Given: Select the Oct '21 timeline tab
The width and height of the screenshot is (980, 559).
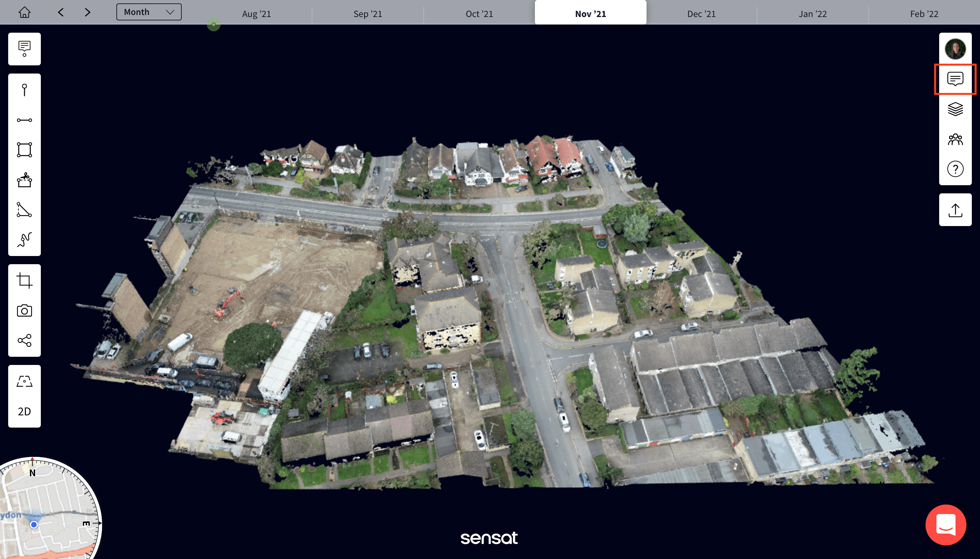Looking at the screenshot, I should click(x=479, y=14).
